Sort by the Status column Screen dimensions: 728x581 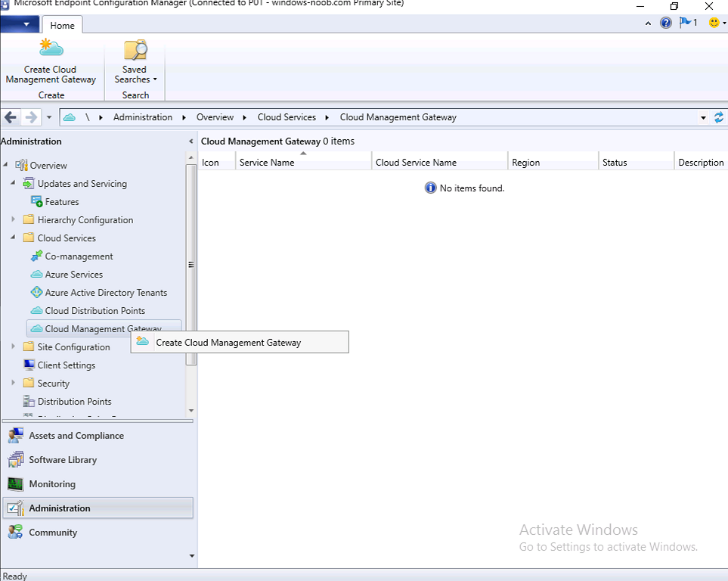[x=636, y=162]
